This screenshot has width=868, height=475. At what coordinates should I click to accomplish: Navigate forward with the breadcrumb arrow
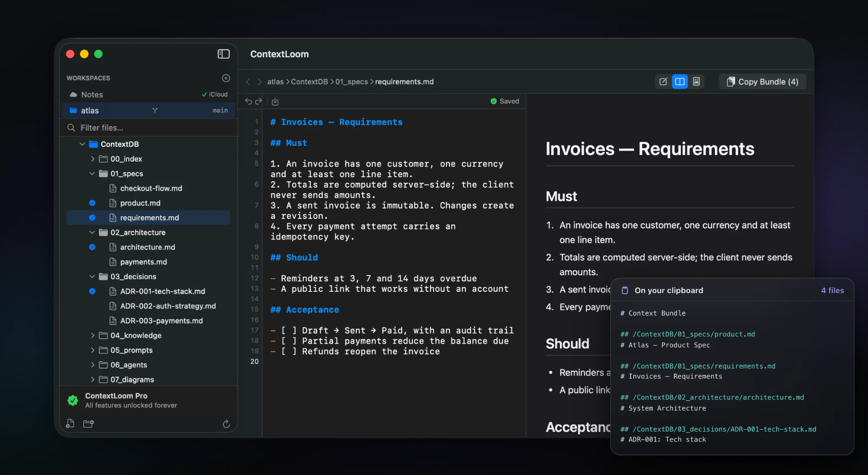259,82
